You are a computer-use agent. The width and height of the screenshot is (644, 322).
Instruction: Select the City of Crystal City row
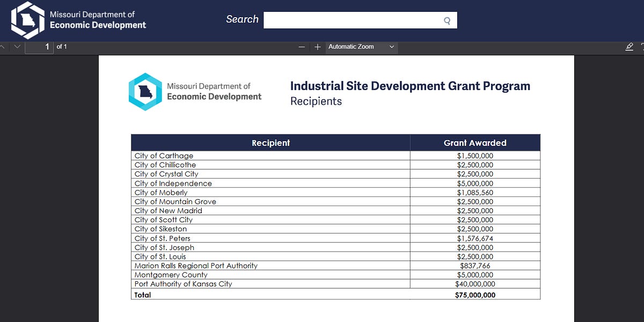click(x=335, y=174)
